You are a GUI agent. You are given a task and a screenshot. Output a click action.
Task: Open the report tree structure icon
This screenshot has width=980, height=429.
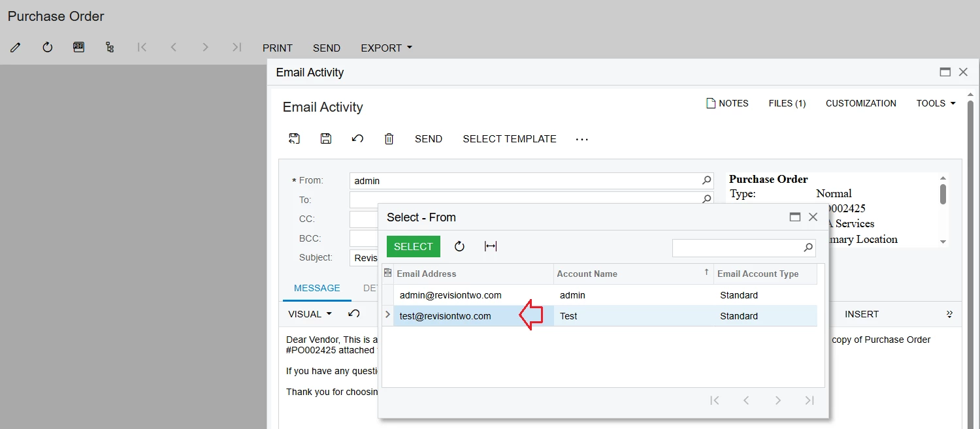point(110,48)
